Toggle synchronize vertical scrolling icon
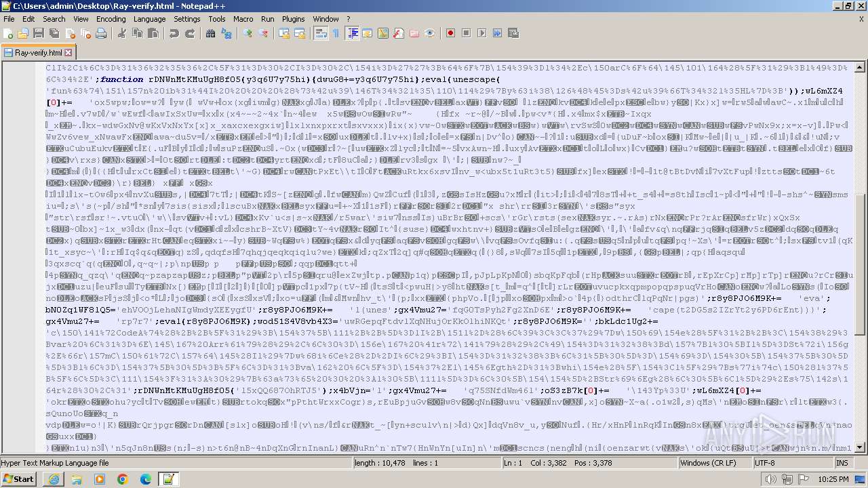The image size is (868, 488). pos(283,33)
